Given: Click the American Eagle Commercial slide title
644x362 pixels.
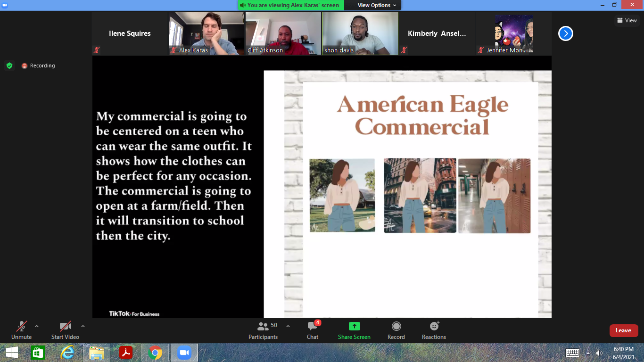Looking at the screenshot, I should [x=422, y=115].
